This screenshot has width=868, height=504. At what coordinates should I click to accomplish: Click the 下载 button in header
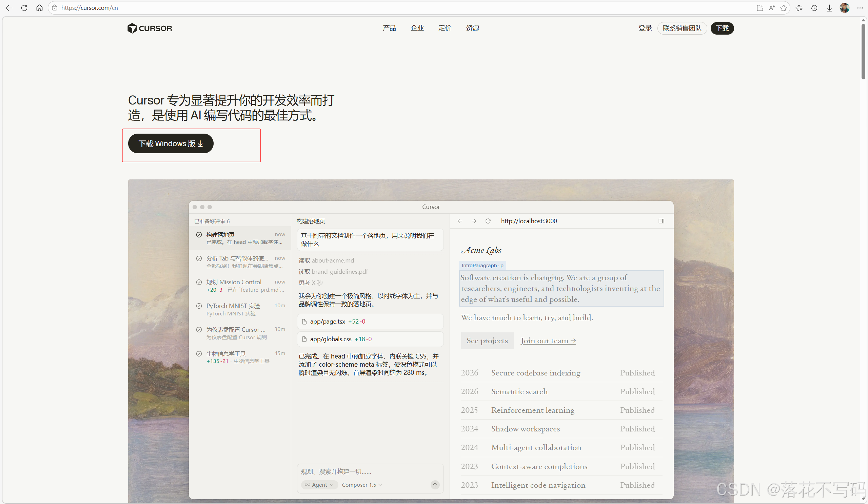tap(722, 28)
